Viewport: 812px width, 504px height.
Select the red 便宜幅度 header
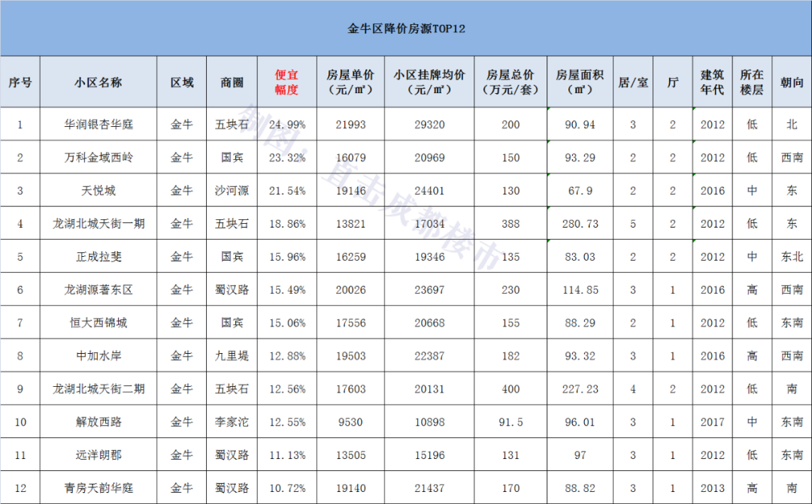click(287, 83)
